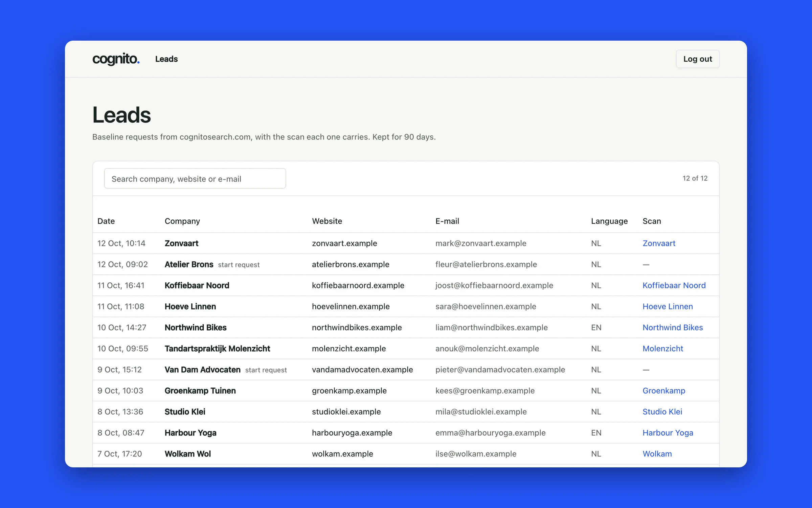Open the Studio Klei scan link

coord(662,411)
